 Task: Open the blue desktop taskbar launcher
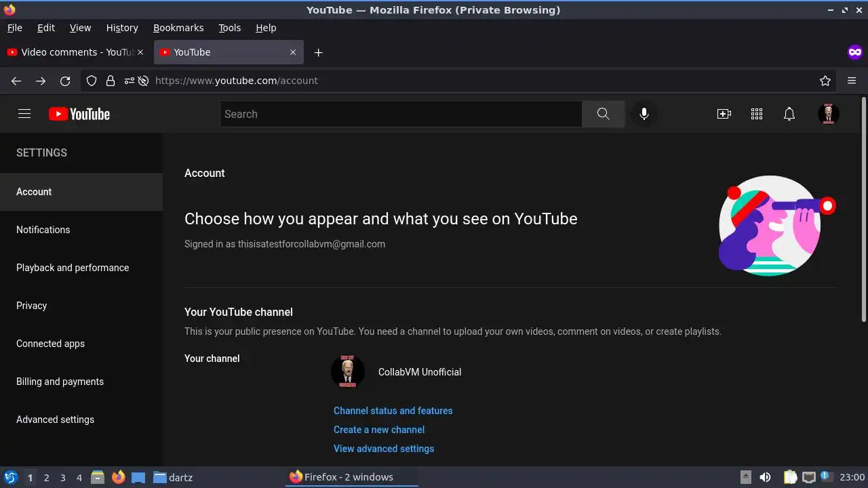tap(138, 477)
